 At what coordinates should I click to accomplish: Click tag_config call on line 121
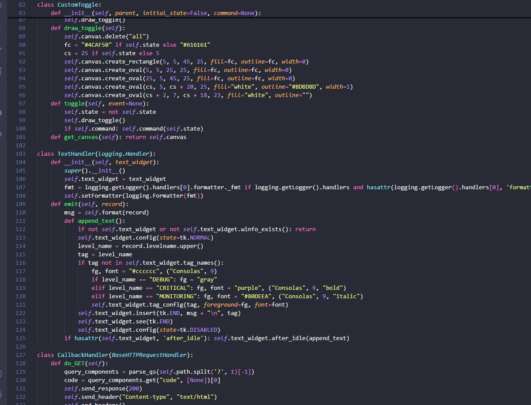[190, 305]
